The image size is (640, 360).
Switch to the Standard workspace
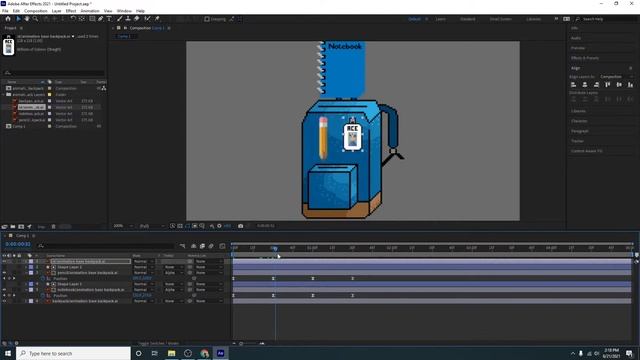coord(468,19)
